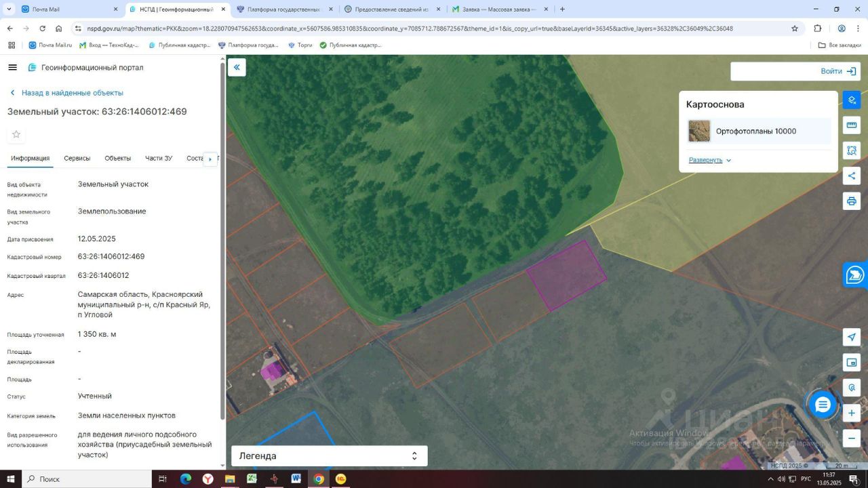This screenshot has width=868, height=488.
Task: Open the Торги bookmark
Action: (x=300, y=45)
